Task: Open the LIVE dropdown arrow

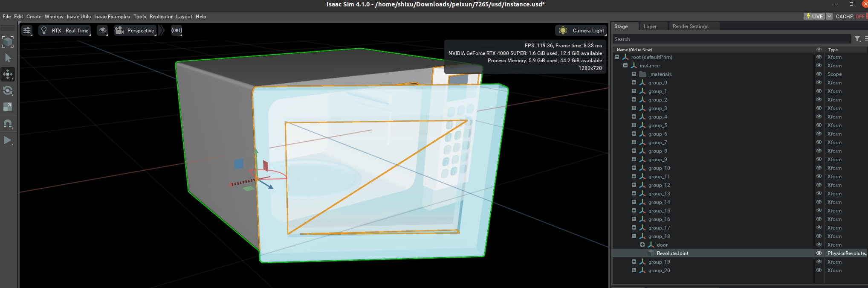Action: coord(829,16)
